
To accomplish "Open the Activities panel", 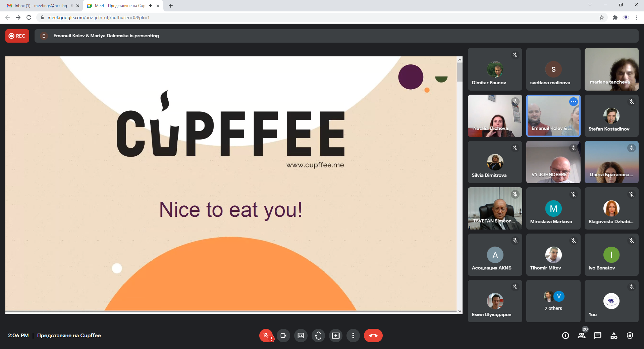I will [x=614, y=336].
